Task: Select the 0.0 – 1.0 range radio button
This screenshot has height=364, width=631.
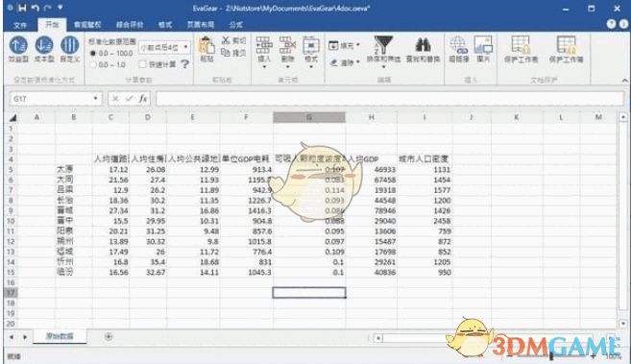Action: point(93,64)
